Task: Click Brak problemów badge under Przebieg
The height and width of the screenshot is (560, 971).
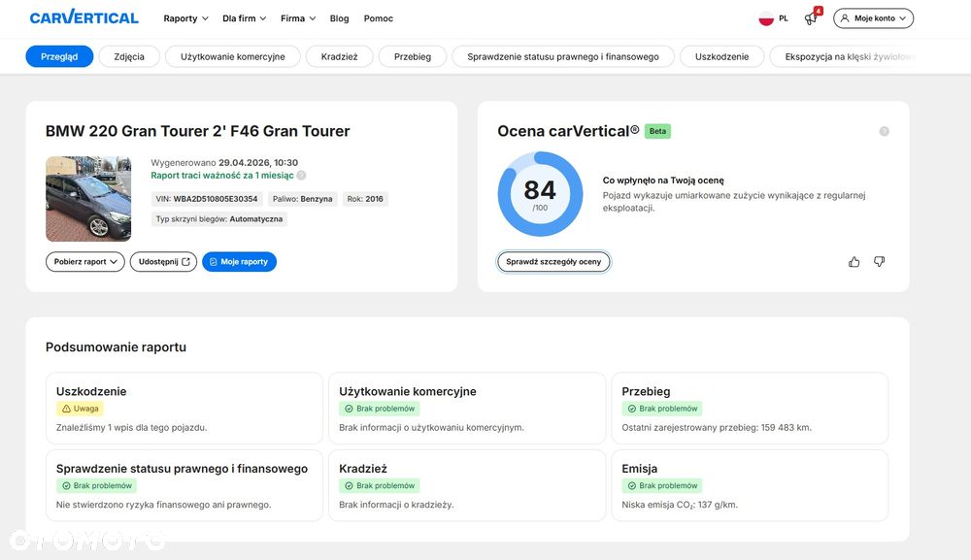Action: pyautogui.click(x=662, y=409)
